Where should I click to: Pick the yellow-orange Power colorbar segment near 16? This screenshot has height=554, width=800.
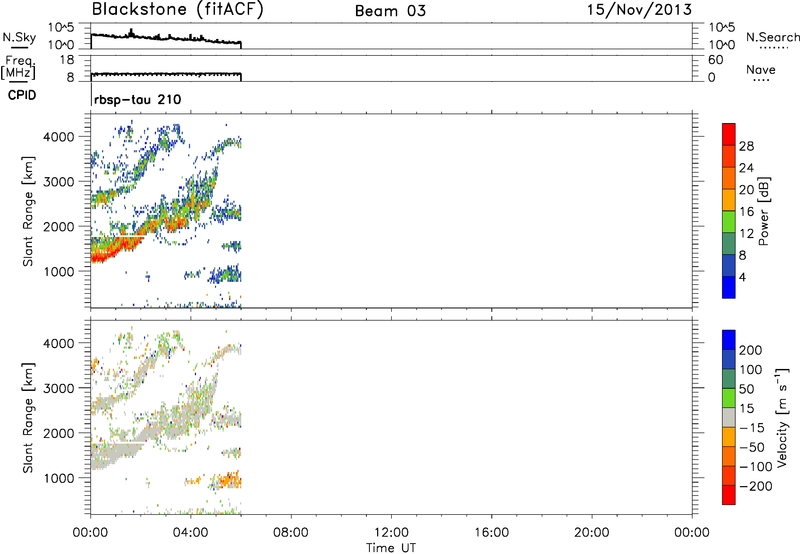click(x=729, y=200)
